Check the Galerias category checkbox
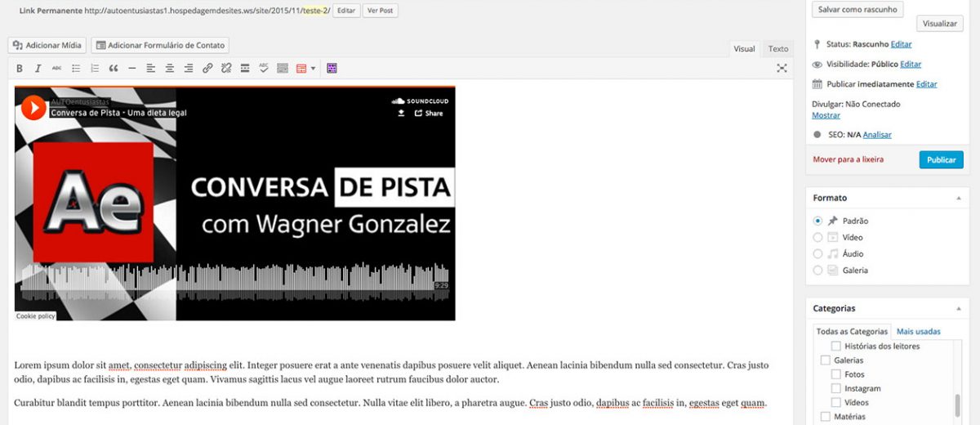Screen dimensions: 980x425 pos(825,360)
